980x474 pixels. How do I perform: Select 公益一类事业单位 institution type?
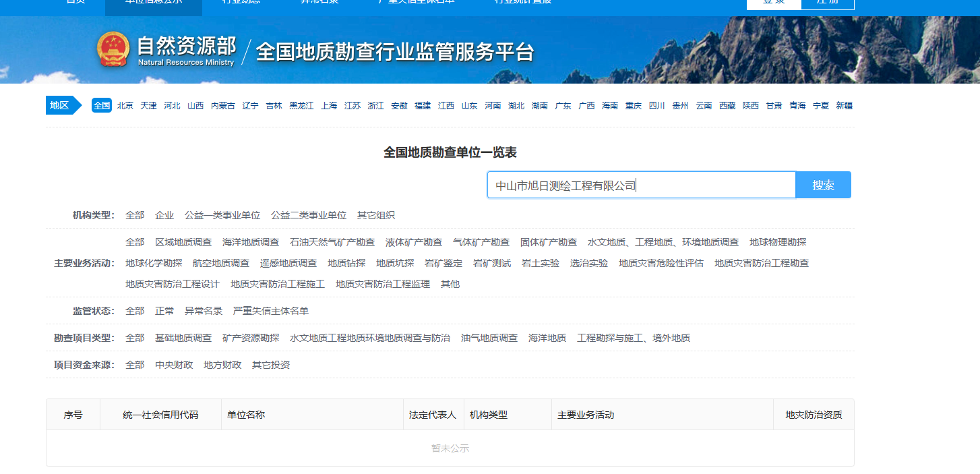coord(222,216)
